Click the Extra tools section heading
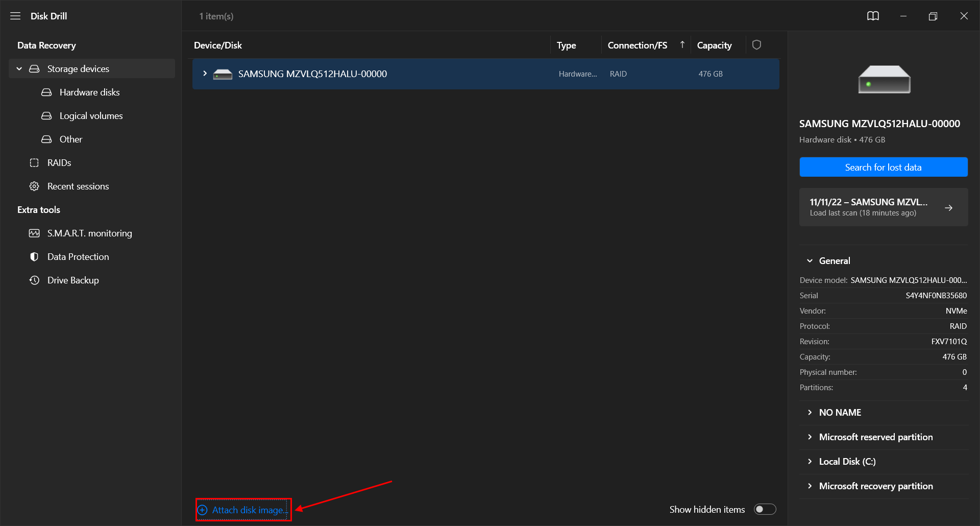The image size is (980, 526). [x=39, y=209]
